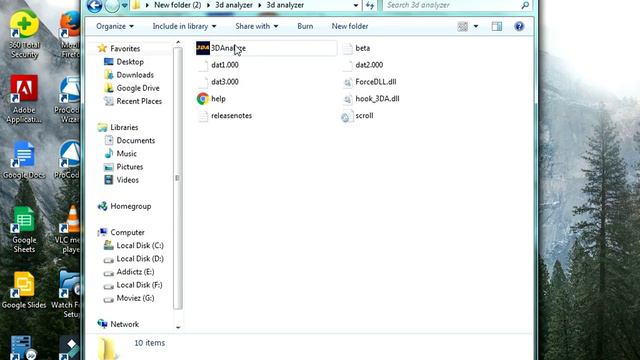The image size is (640, 360).
Task: Open the view options dropdown arrow
Action: [x=476, y=27]
